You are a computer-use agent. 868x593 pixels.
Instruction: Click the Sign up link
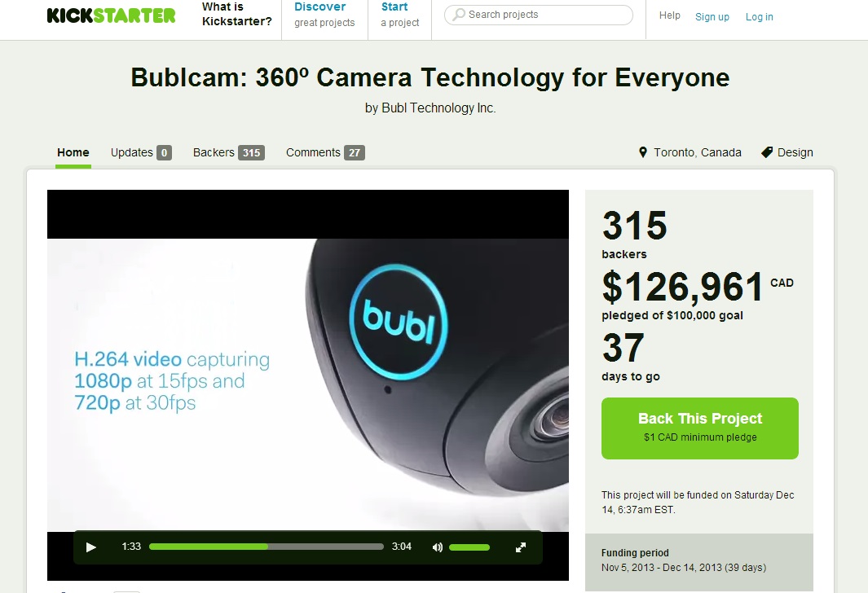tap(712, 16)
